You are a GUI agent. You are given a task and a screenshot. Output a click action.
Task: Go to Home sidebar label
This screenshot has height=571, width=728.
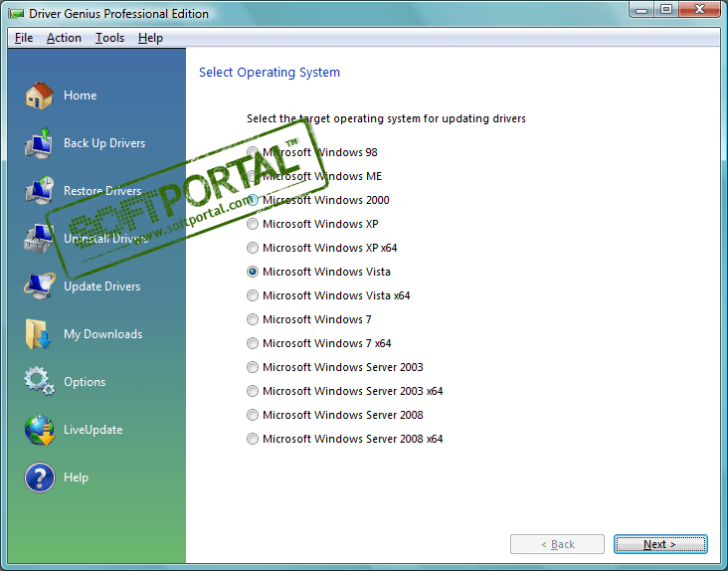(81, 95)
